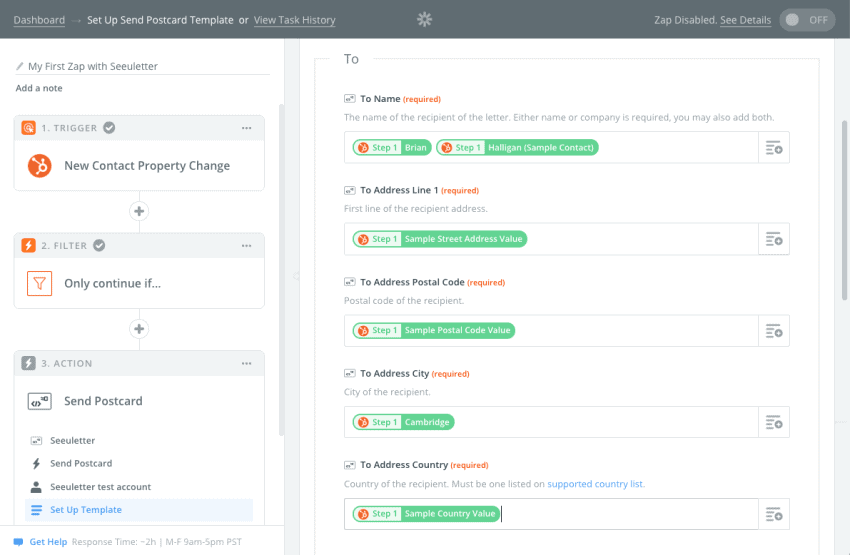Click into the To Address Postal Code field

551,331
